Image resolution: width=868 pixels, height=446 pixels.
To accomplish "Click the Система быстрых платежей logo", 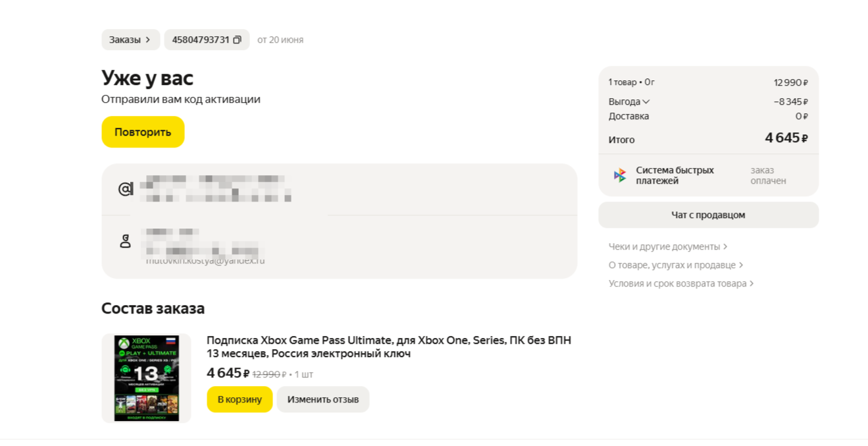I will (620, 175).
